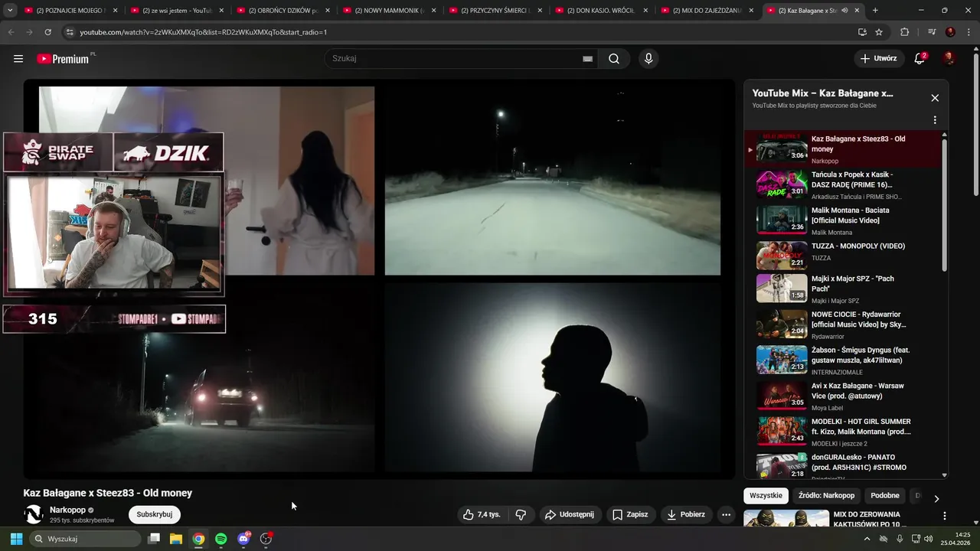The image size is (980, 551).
Task: Click the YouTube URL address bar
Action: coord(459,32)
